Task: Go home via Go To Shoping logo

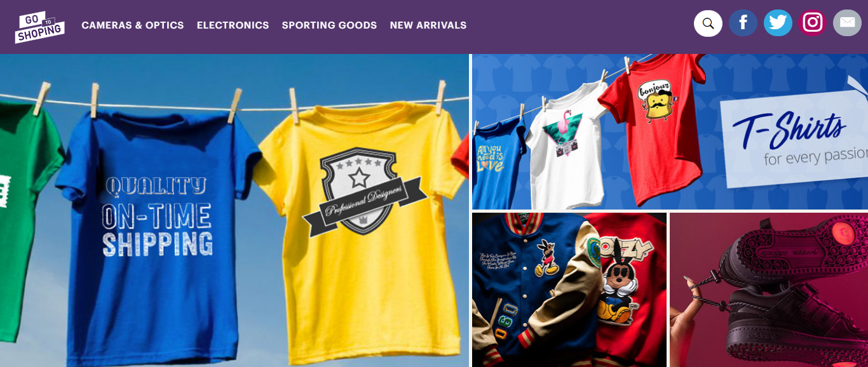Action: tap(39, 27)
